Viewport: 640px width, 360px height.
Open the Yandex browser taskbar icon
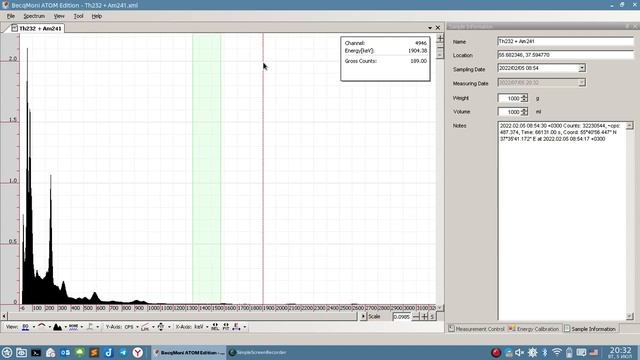point(138,353)
